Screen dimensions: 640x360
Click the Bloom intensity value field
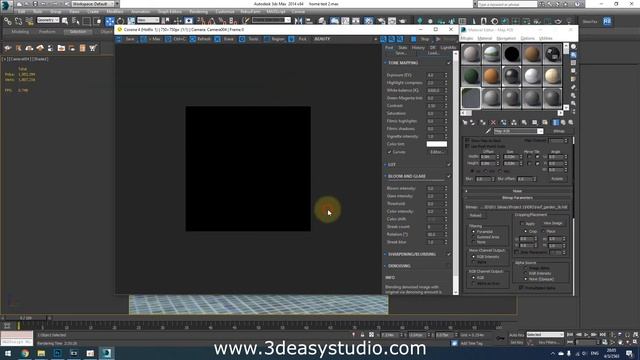click(x=434, y=189)
